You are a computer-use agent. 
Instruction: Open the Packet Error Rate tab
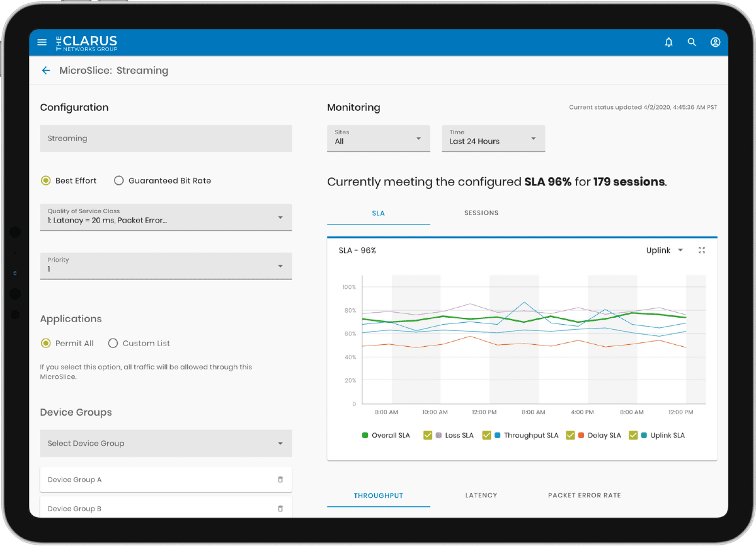(584, 496)
